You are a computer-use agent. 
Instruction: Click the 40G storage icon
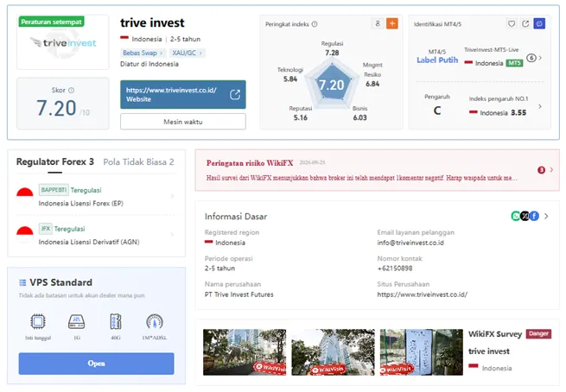point(116,321)
